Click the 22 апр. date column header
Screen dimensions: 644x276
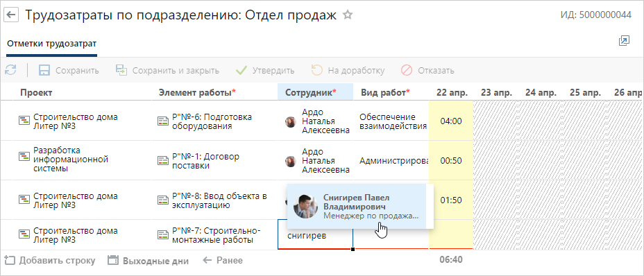(452, 92)
